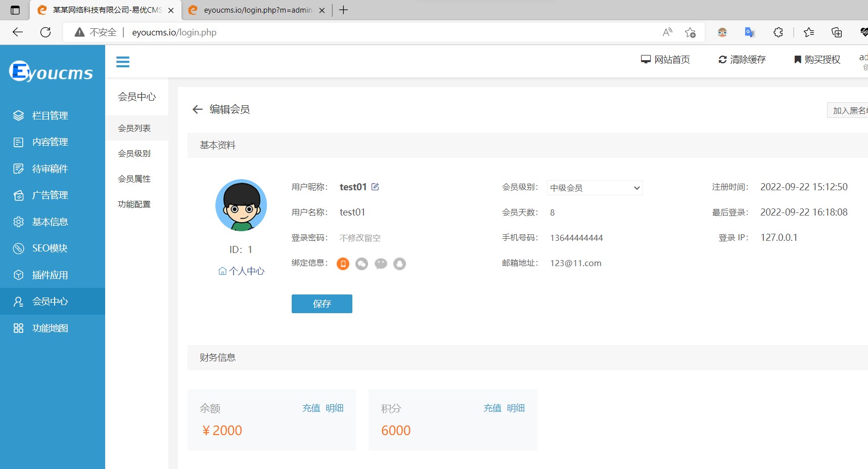Click the WeChat binding icon
Image resolution: width=868 pixels, height=469 pixels.
tap(361, 264)
